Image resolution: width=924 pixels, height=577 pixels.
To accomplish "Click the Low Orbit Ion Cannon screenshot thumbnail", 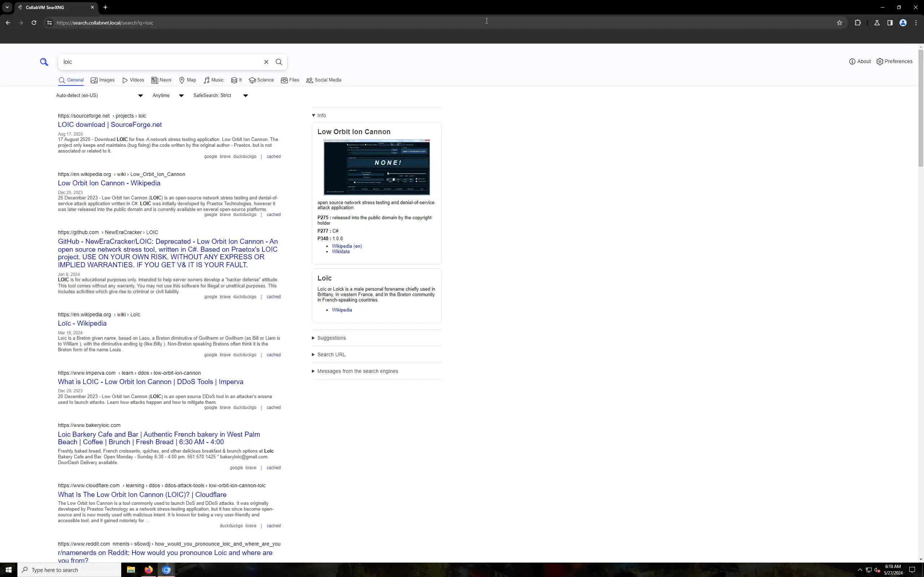I will [376, 167].
